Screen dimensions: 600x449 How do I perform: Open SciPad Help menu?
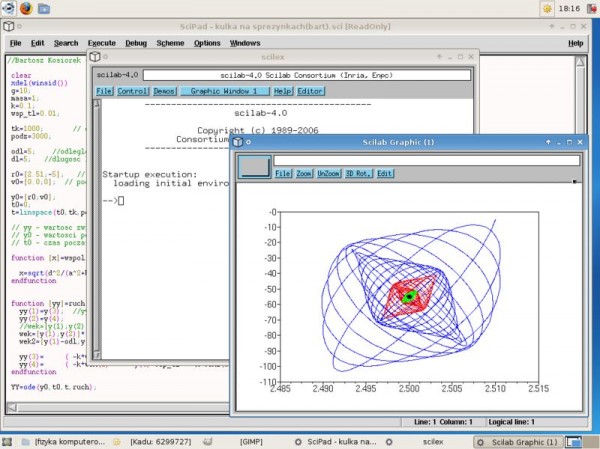tap(576, 44)
